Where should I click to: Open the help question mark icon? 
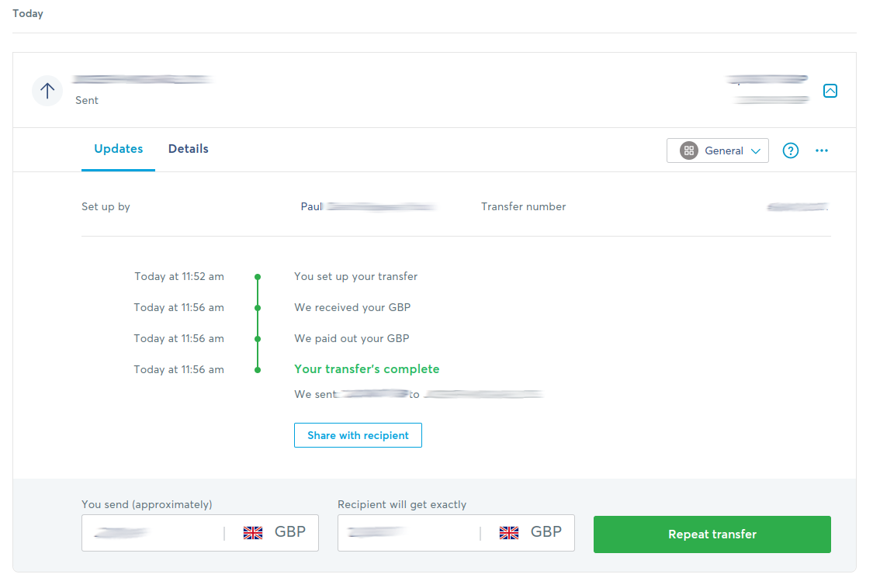(x=790, y=150)
